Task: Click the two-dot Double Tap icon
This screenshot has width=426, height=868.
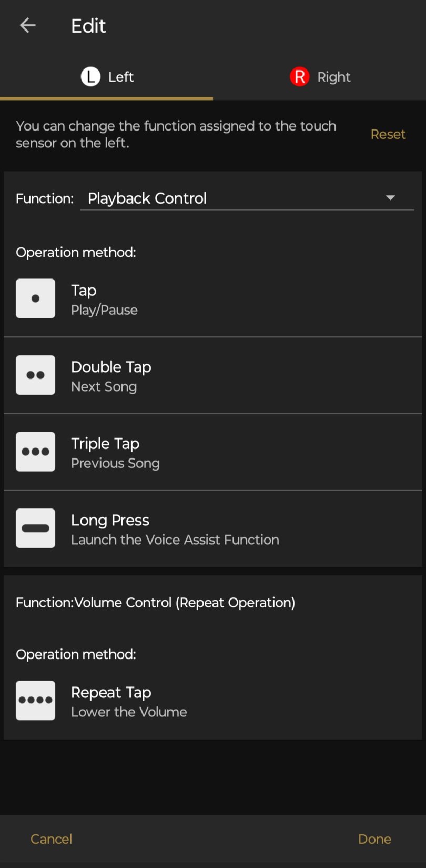Action: coord(35,375)
